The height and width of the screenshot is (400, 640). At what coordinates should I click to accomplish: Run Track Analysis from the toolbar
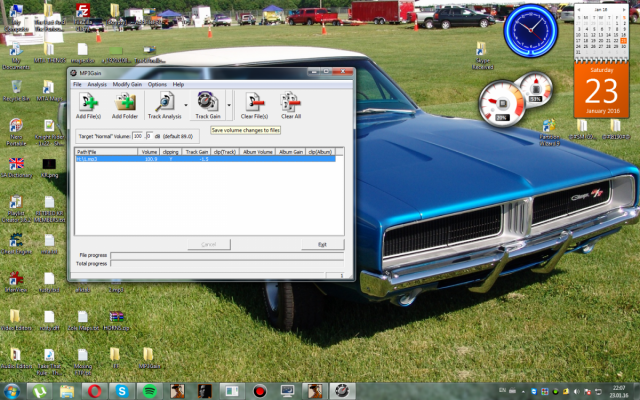pos(164,101)
